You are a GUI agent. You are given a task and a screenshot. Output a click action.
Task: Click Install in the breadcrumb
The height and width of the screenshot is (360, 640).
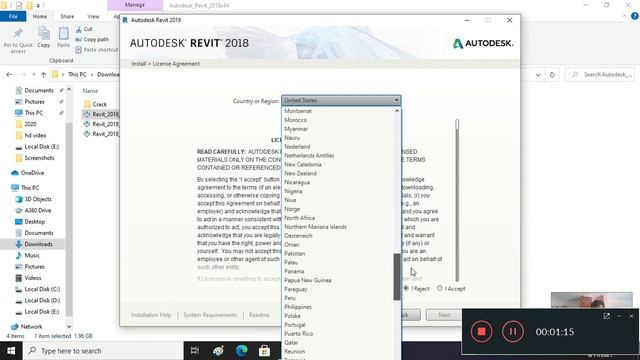pos(139,64)
